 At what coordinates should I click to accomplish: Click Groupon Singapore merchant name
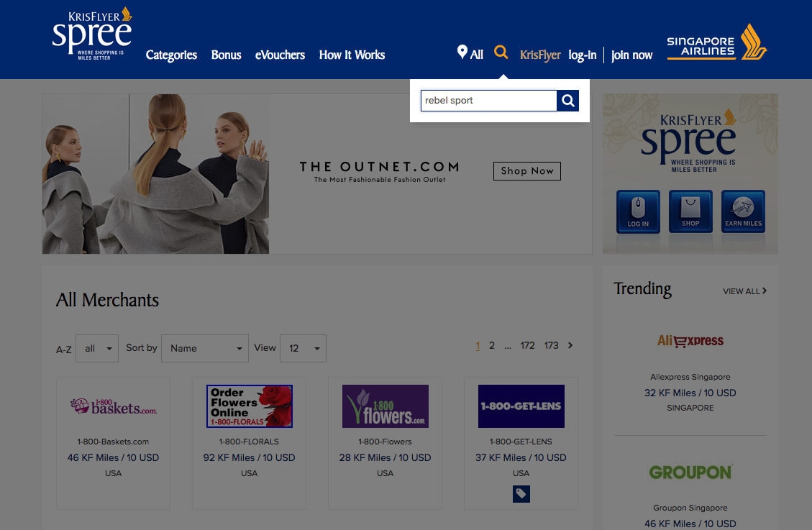click(690, 508)
